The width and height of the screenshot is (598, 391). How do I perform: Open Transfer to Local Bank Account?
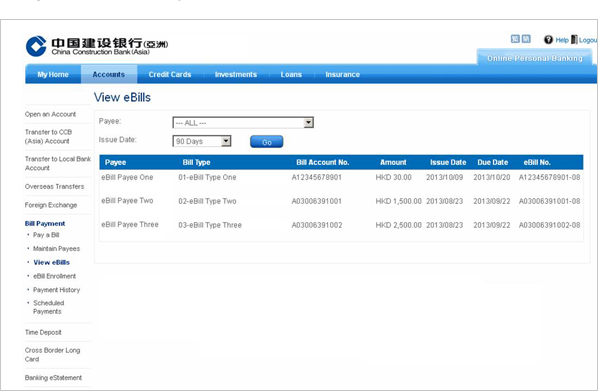pos(58,163)
